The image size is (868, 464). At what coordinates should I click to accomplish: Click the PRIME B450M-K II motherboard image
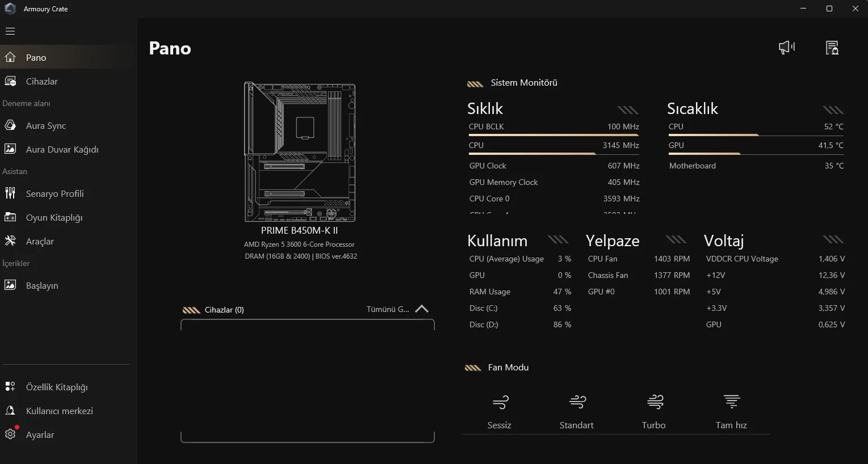tap(300, 152)
